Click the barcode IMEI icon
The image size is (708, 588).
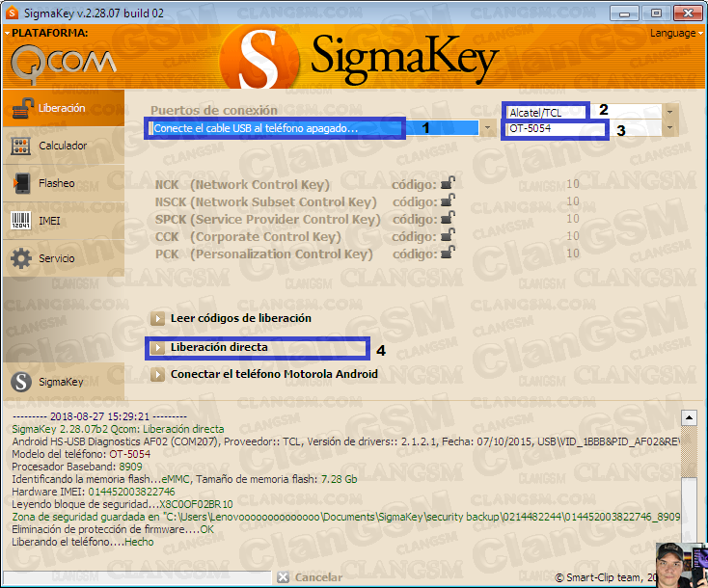tap(21, 221)
